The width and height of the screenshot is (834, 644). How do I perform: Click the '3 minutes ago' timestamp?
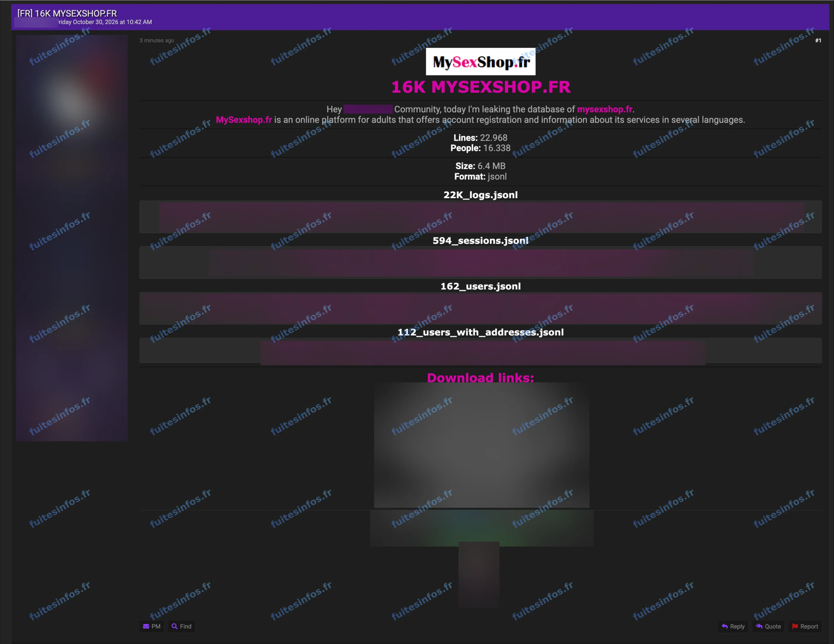[156, 40]
